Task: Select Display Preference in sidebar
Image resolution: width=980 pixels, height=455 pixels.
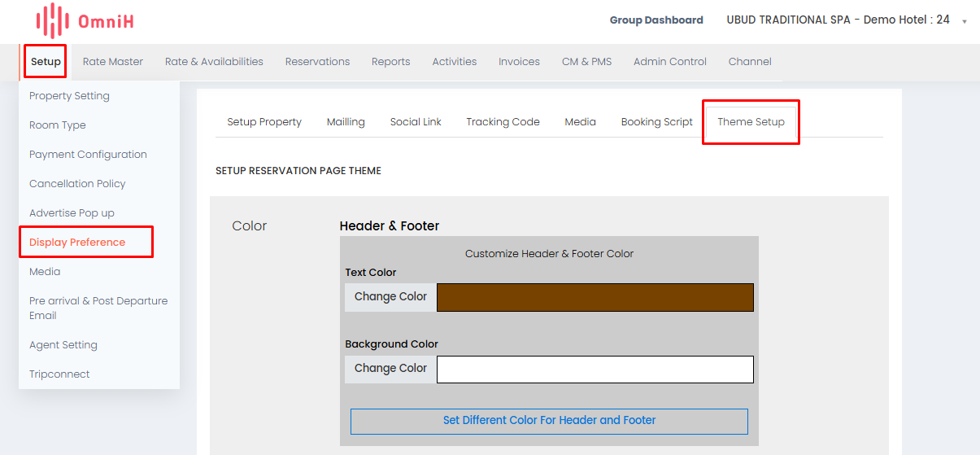Action: click(77, 243)
